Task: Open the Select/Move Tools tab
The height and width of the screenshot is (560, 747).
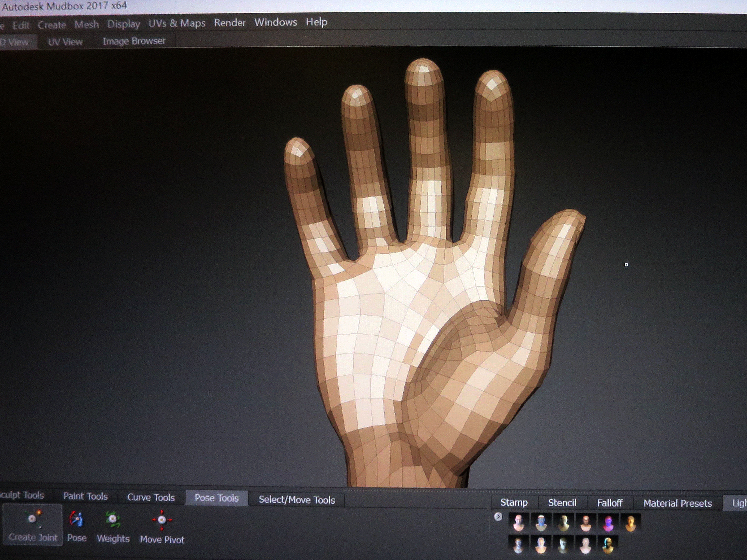Action: [x=297, y=500]
